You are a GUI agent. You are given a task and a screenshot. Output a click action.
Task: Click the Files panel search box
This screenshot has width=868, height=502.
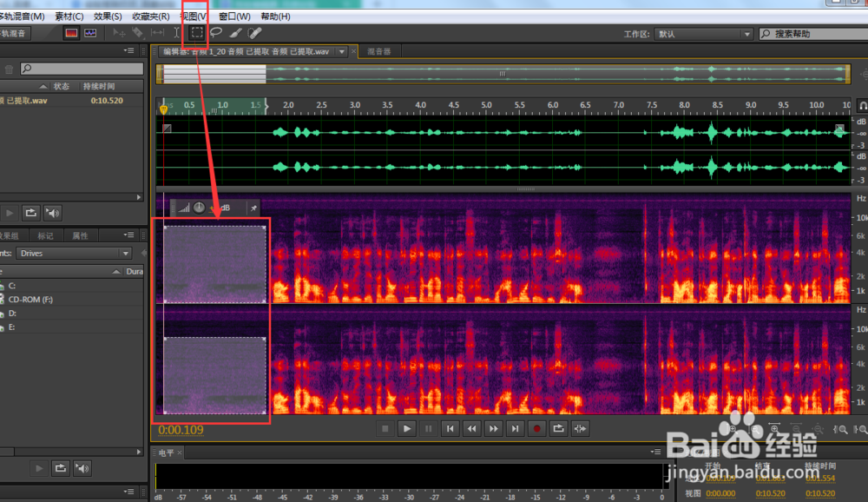click(82, 68)
